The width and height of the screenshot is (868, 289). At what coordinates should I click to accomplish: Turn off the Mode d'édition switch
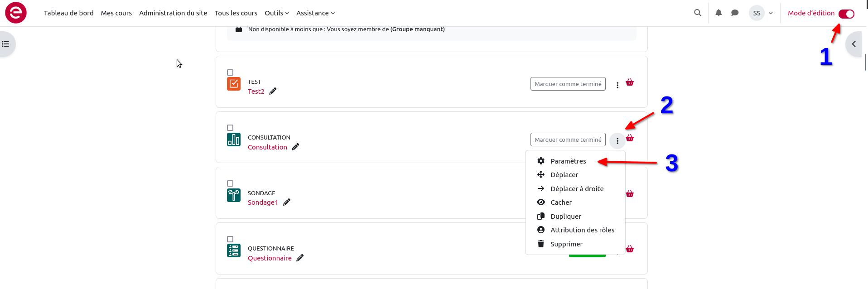click(846, 14)
